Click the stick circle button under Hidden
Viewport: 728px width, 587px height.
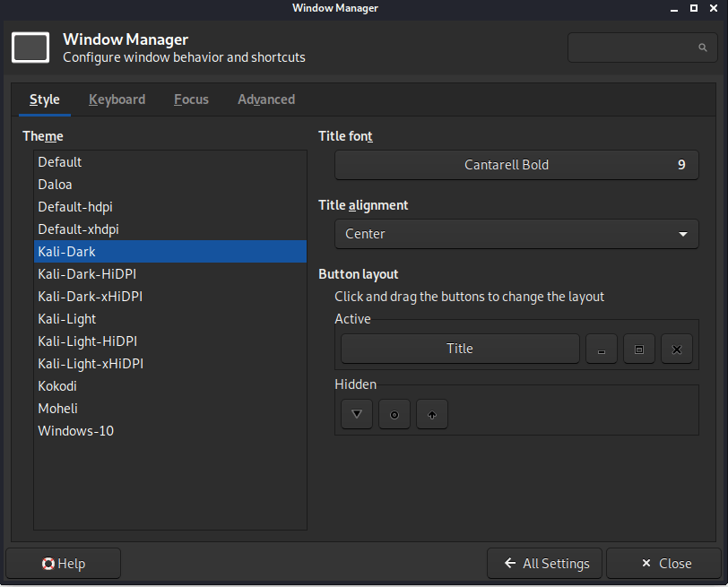pos(394,414)
